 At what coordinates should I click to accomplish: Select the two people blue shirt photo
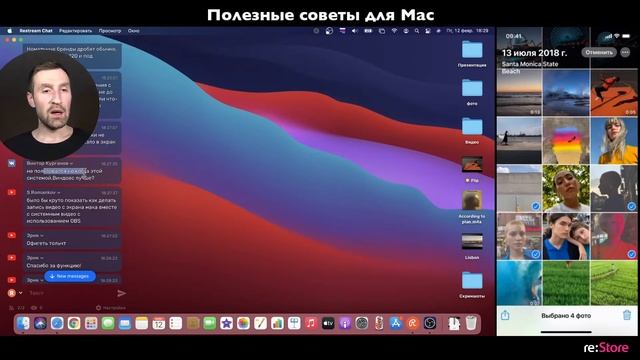coord(566,236)
